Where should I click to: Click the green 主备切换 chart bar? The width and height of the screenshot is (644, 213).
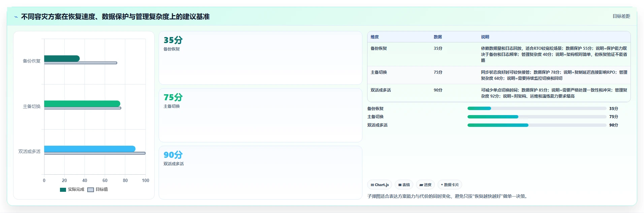(x=82, y=104)
